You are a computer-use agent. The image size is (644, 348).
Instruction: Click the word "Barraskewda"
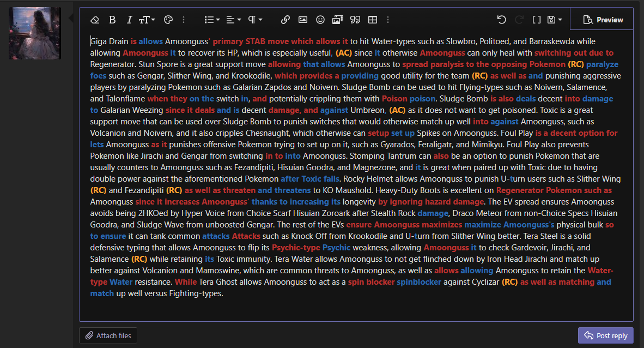(551, 41)
